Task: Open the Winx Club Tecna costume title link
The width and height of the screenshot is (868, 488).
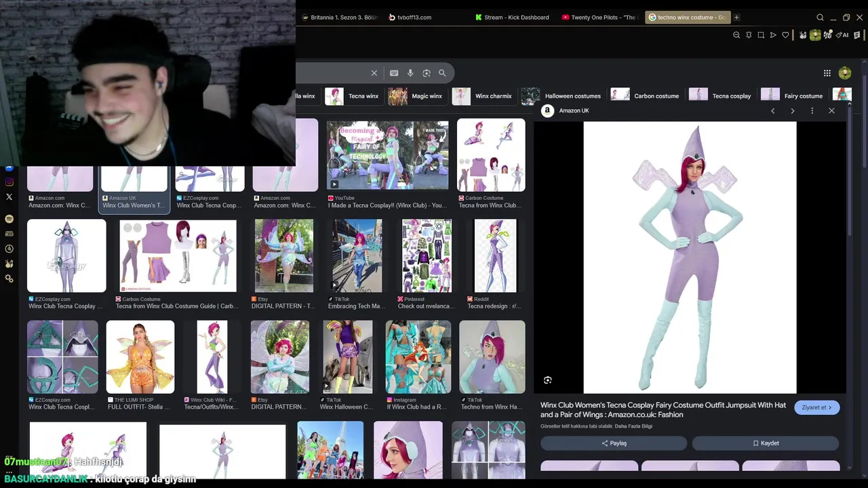Action: pos(663,410)
